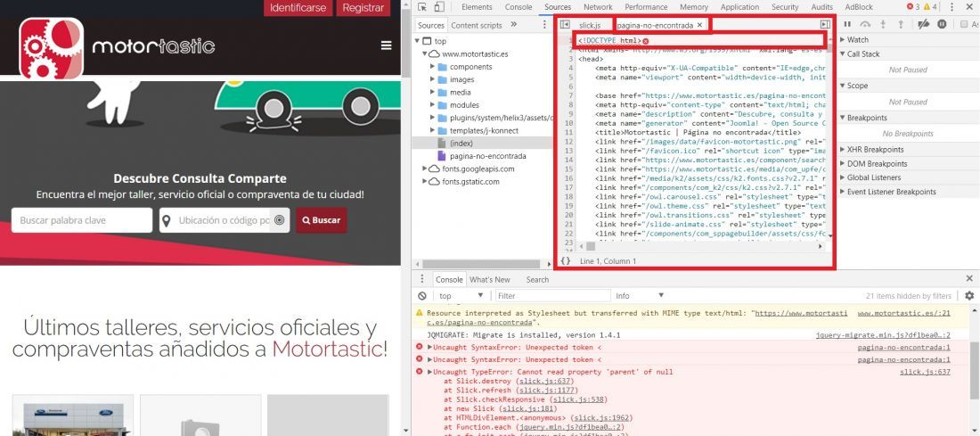Switch to the Network tab

tap(598, 7)
